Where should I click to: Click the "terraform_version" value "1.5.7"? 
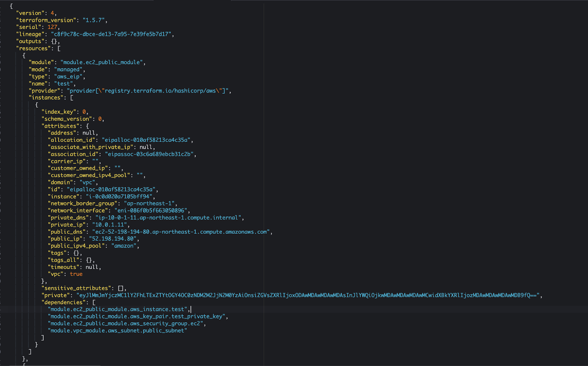[94, 20]
